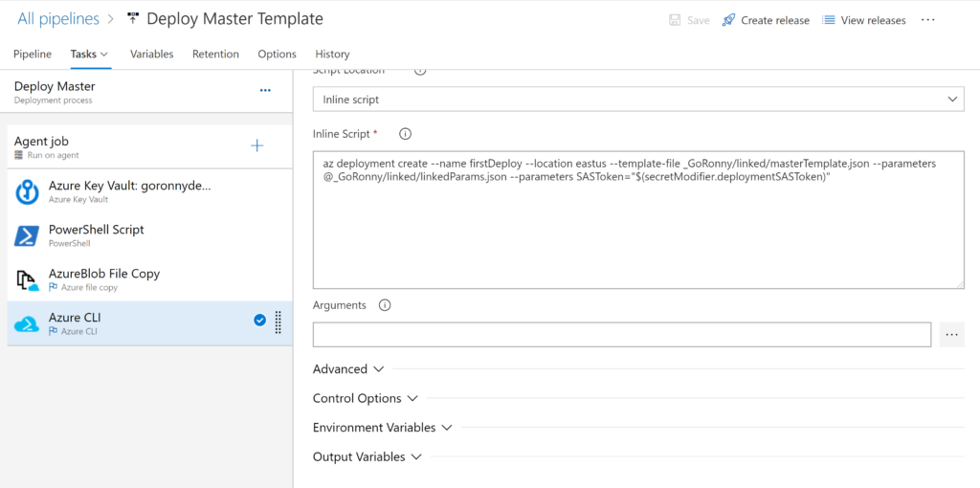
Task: Select the AzureBlob File Copy task row
Action: (x=150, y=280)
